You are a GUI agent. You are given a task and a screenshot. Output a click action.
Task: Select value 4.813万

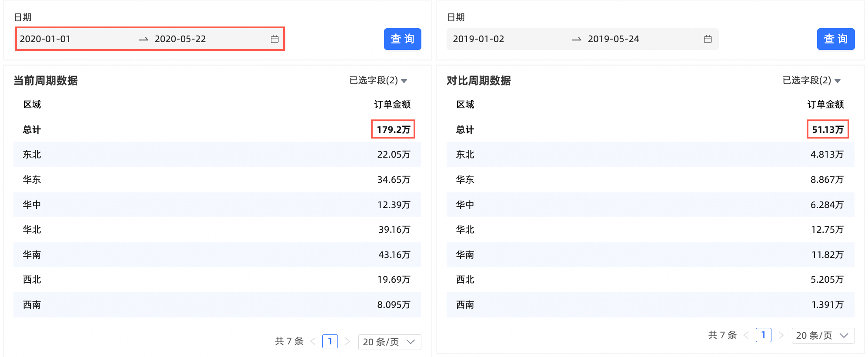click(x=827, y=155)
